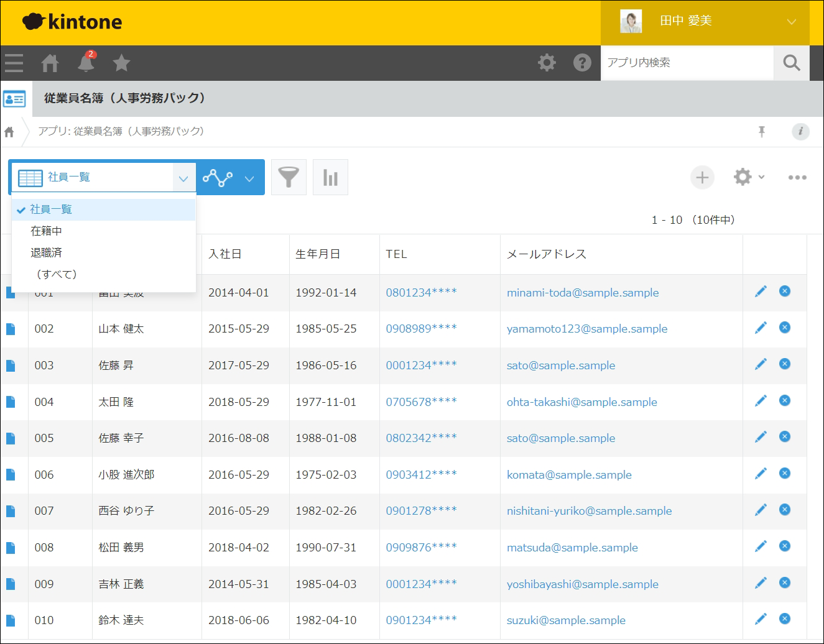Collapse the 社員一覧 view dropdown
The height and width of the screenshot is (644, 824).
(x=183, y=178)
